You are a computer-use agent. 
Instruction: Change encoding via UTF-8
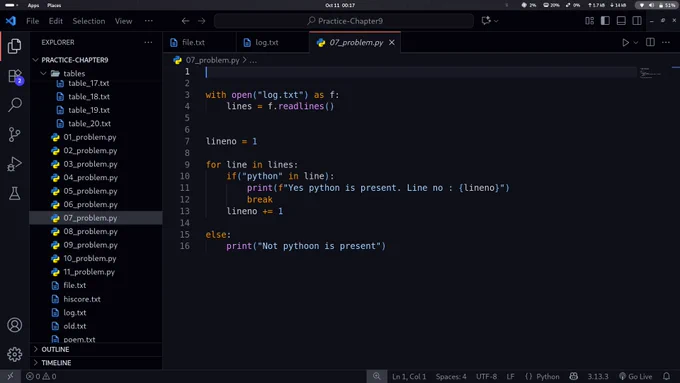point(486,376)
